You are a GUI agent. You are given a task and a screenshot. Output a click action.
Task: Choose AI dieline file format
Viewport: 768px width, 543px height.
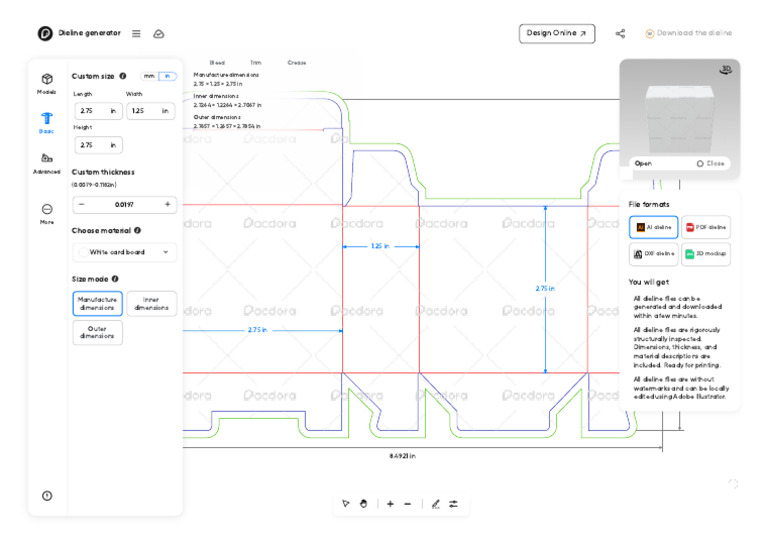(653, 227)
